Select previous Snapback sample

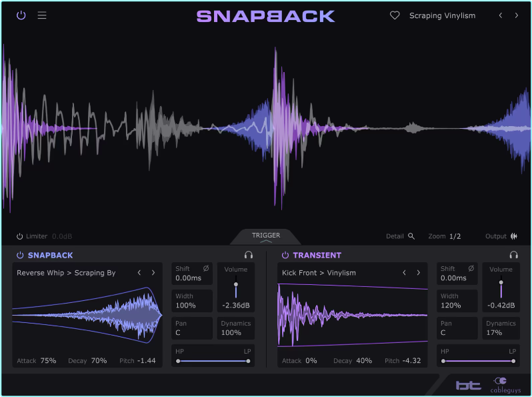(x=139, y=272)
